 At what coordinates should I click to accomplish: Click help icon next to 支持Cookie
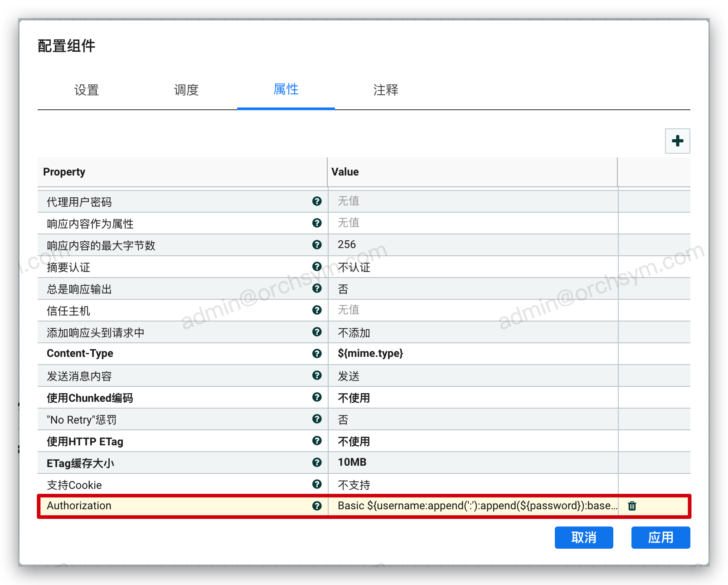(317, 484)
